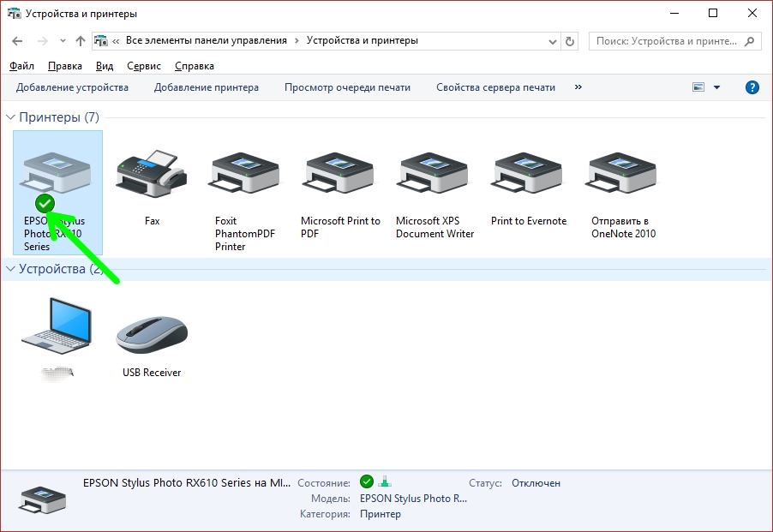Click Добавление принтера button
Viewport: 773px width, 532px height.
tap(206, 87)
